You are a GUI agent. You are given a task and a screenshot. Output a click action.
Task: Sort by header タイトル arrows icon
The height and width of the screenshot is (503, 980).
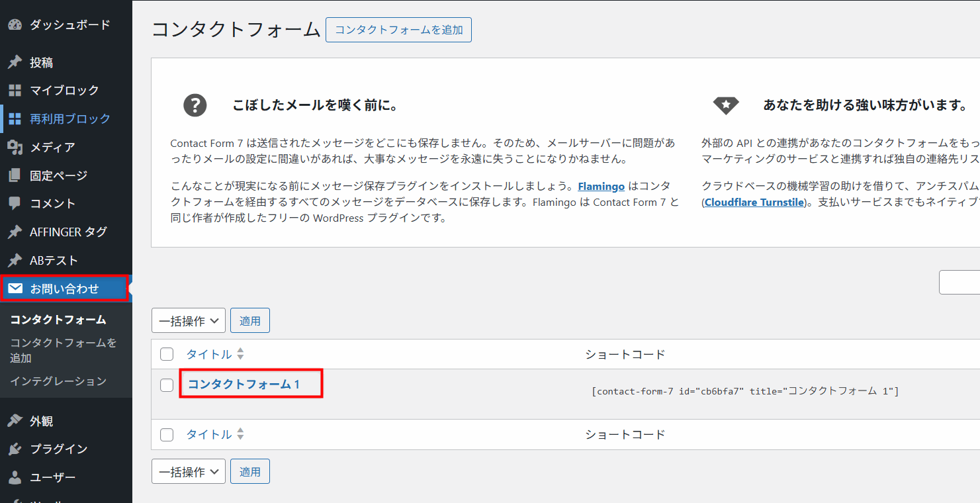(x=240, y=354)
